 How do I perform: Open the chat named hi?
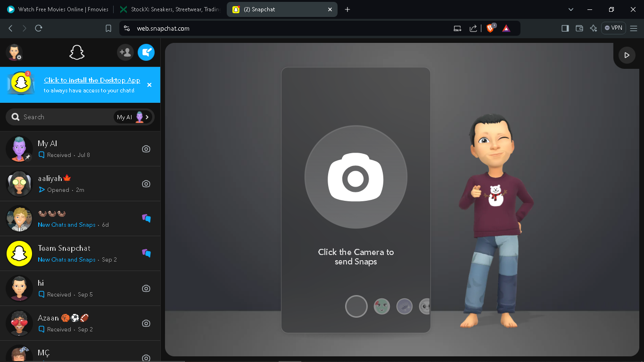pyautogui.click(x=80, y=288)
